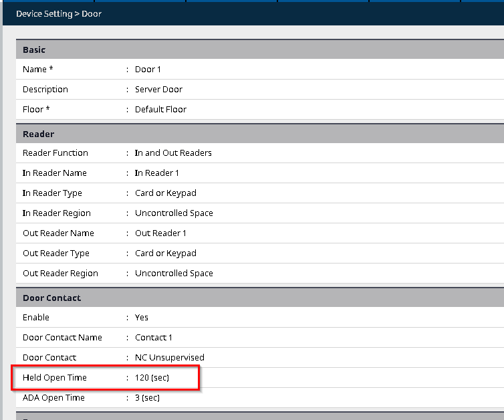Select the Out Reader Type Card or Keypad value
The image size is (504, 420).
pyautogui.click(x=165, y=253)
